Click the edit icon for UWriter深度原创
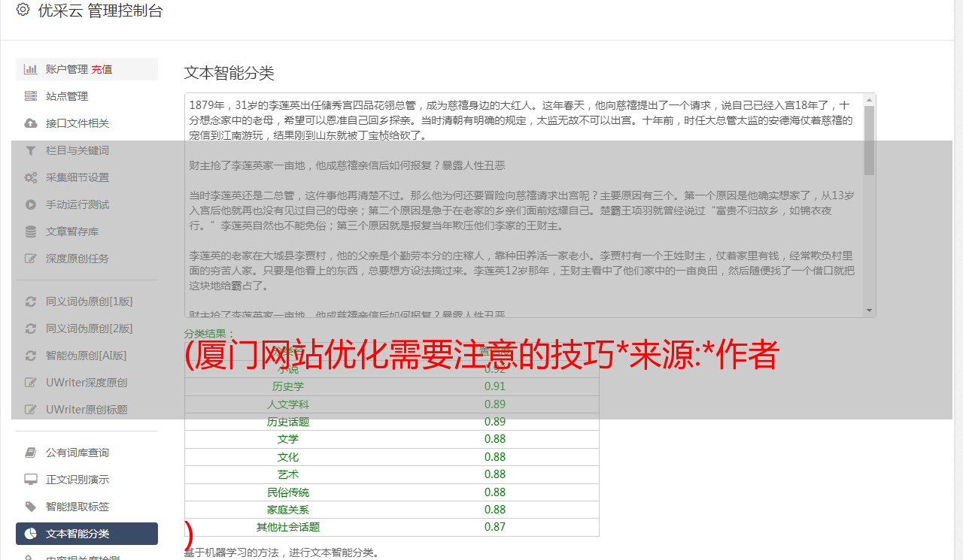 pyautogui.click(x=31, y=383)
